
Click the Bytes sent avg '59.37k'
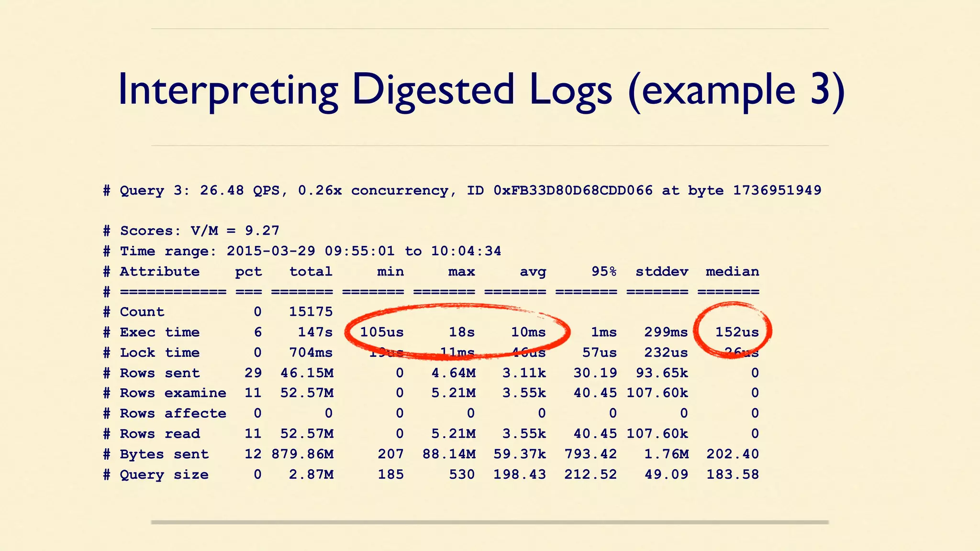(520, 454)
